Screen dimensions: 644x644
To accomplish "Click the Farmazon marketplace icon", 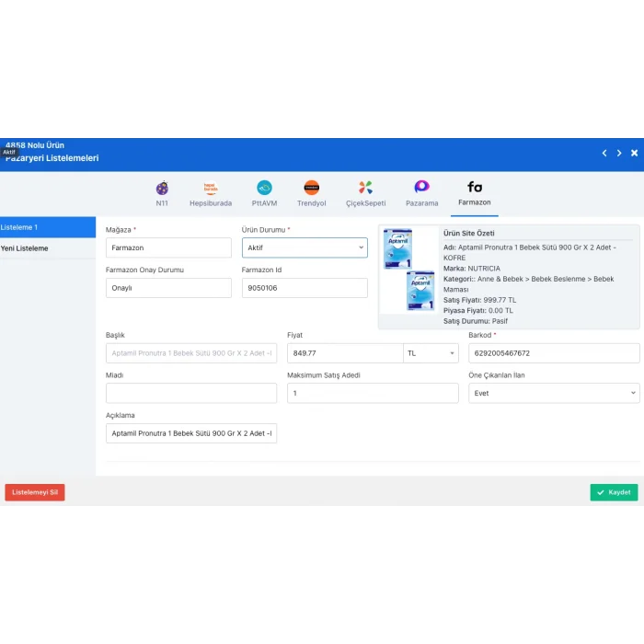I will pyautogui.click(x=475, y=188).
